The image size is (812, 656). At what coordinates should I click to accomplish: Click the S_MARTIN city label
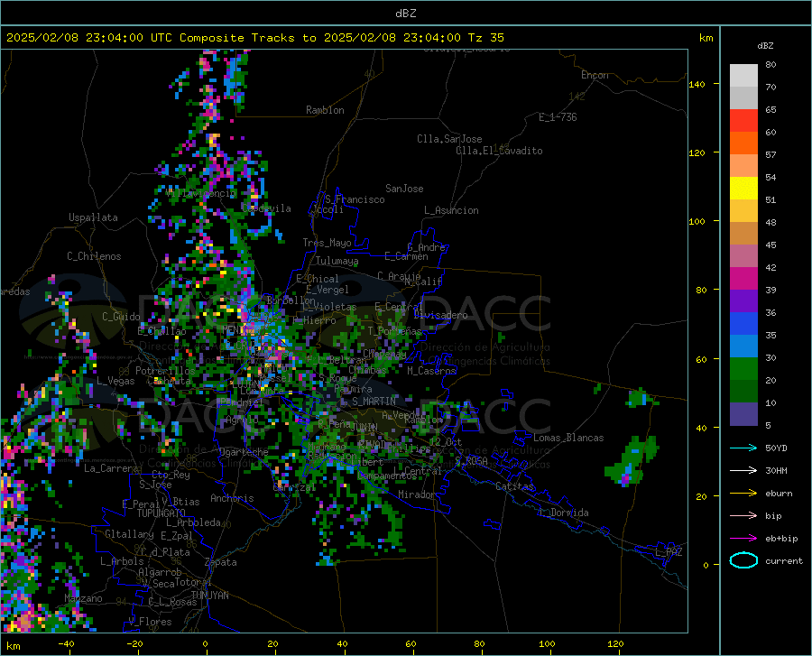tap(374, 402)
